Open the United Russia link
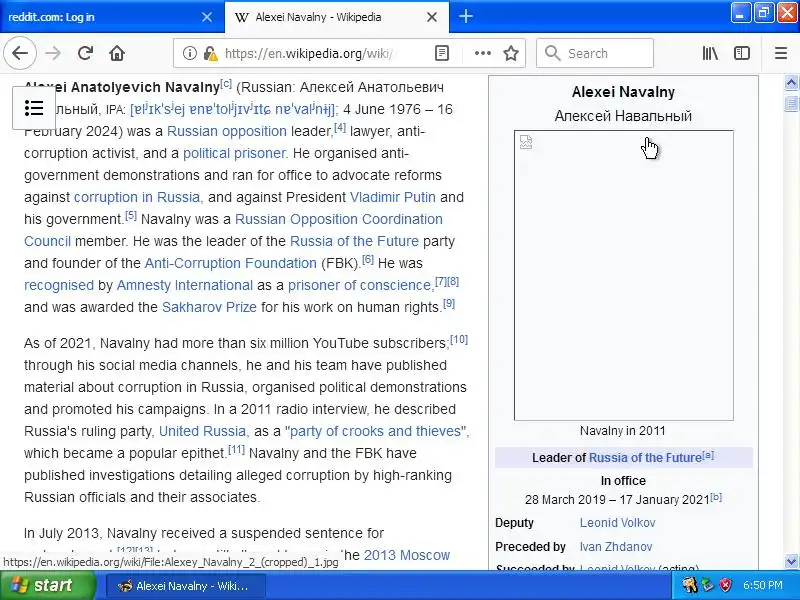 203,431
